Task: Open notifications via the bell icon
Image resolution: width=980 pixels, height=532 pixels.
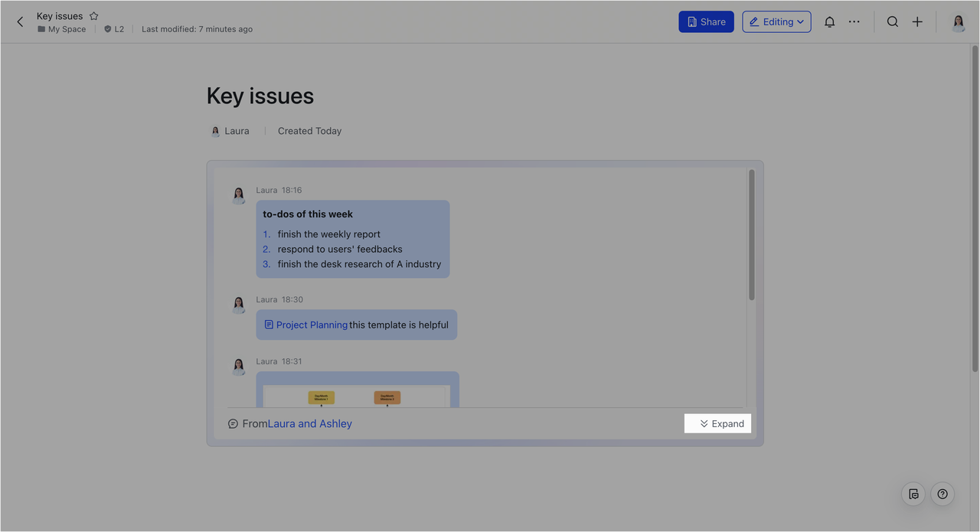Action: pos(829,21)
